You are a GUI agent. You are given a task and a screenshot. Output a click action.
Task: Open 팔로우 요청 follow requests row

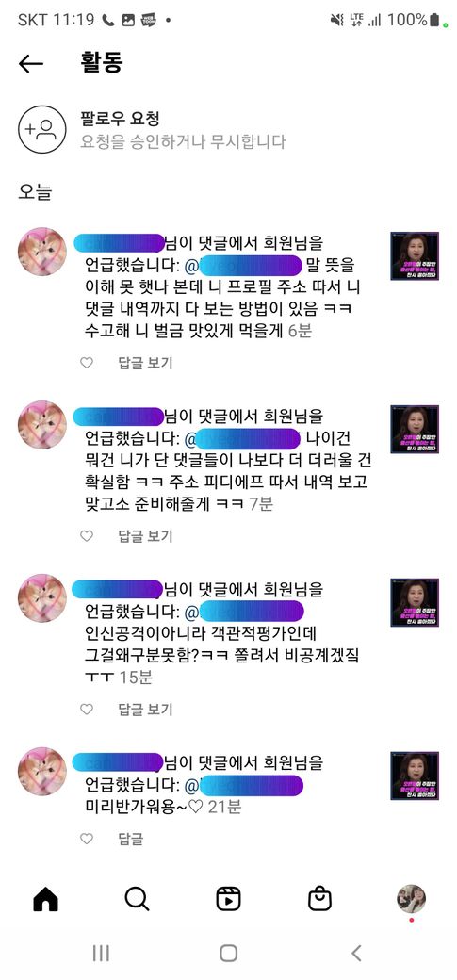228,129
